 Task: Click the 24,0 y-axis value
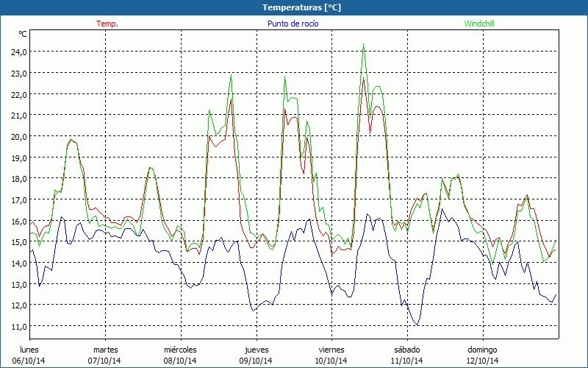(18, 52)
